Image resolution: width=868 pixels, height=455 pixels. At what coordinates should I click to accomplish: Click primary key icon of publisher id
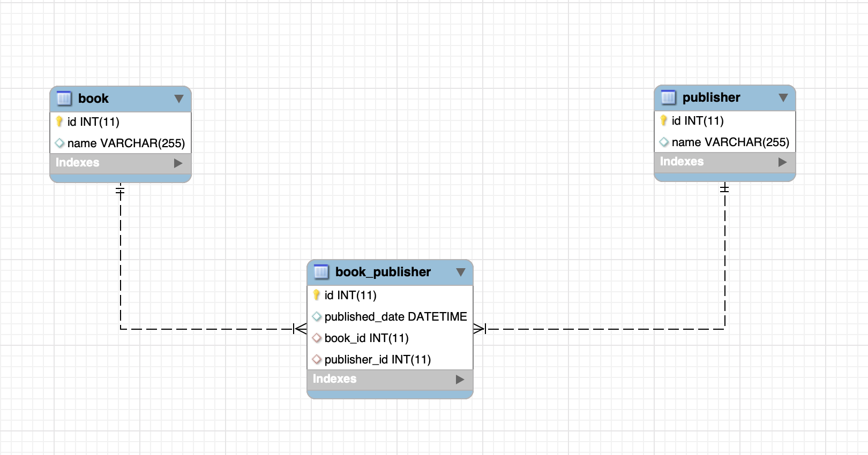tap(664, 121)
